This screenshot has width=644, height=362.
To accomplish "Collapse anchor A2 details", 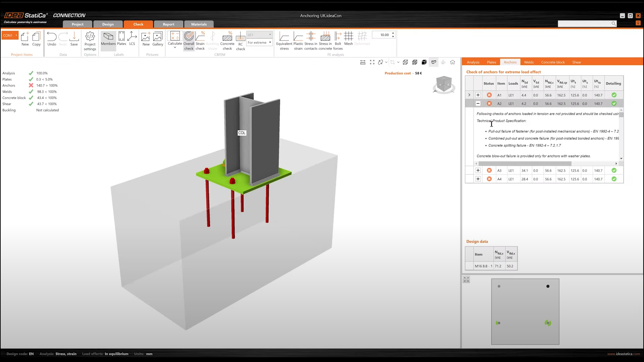I will tap(478, 104).
